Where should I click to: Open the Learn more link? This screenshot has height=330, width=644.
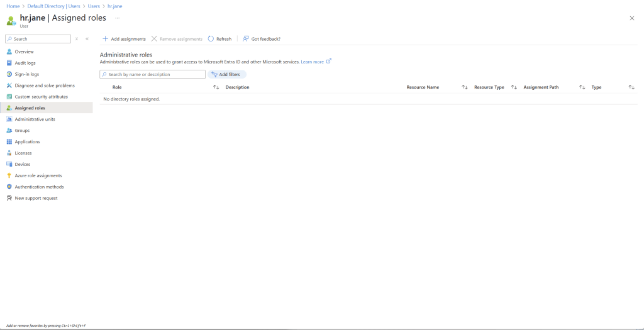click(x=313, y=62)
